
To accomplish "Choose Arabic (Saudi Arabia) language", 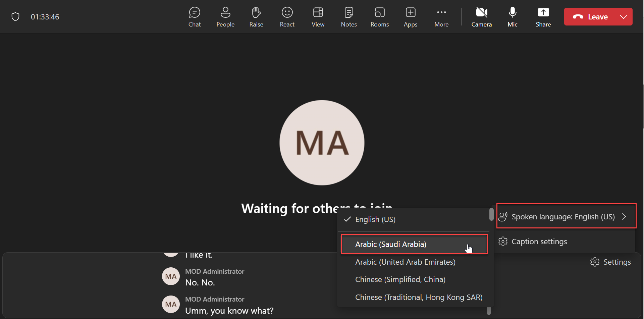I will click(x=390, y=244).
